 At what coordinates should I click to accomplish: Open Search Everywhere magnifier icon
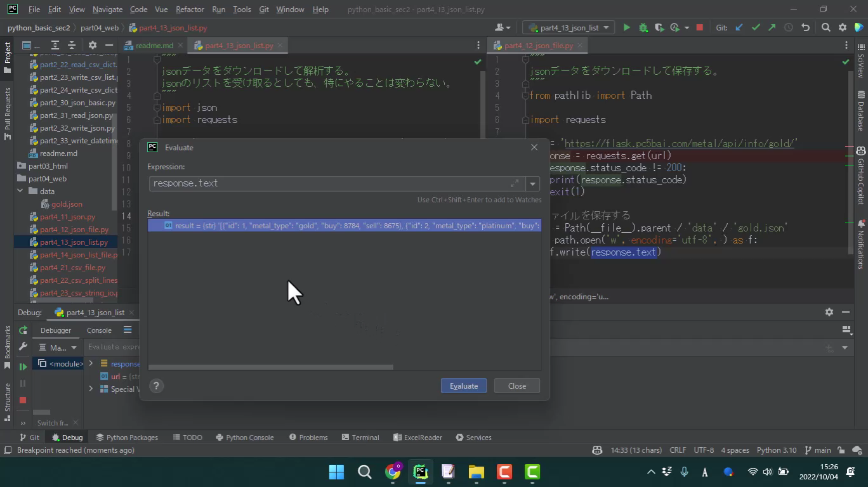point(825,28)
